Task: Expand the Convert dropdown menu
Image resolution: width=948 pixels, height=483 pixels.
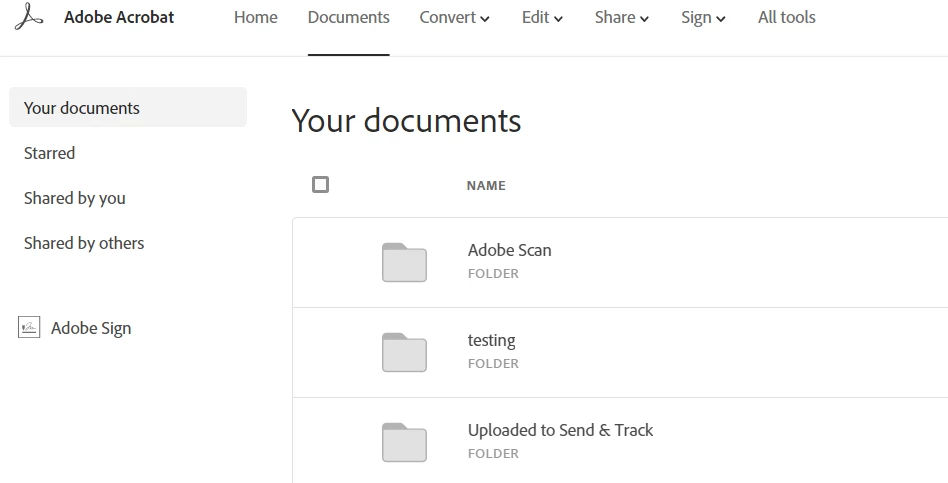Action: (455, 18)
